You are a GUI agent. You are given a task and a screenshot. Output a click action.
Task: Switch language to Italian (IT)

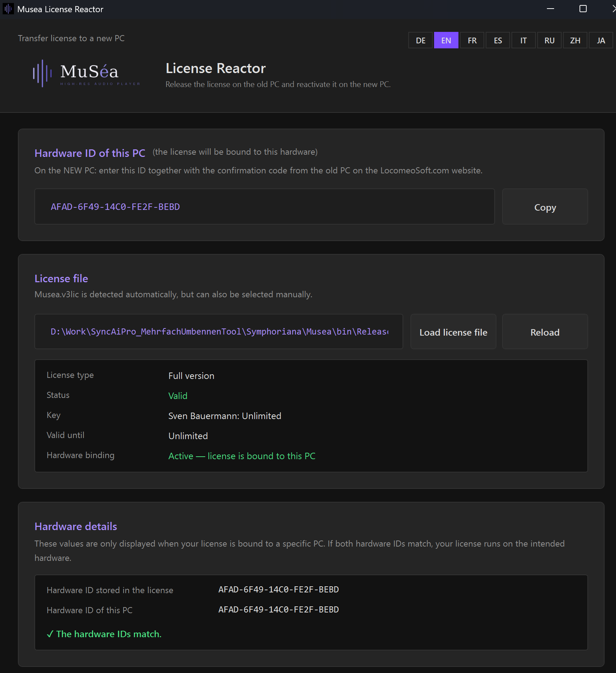(524, 40)
